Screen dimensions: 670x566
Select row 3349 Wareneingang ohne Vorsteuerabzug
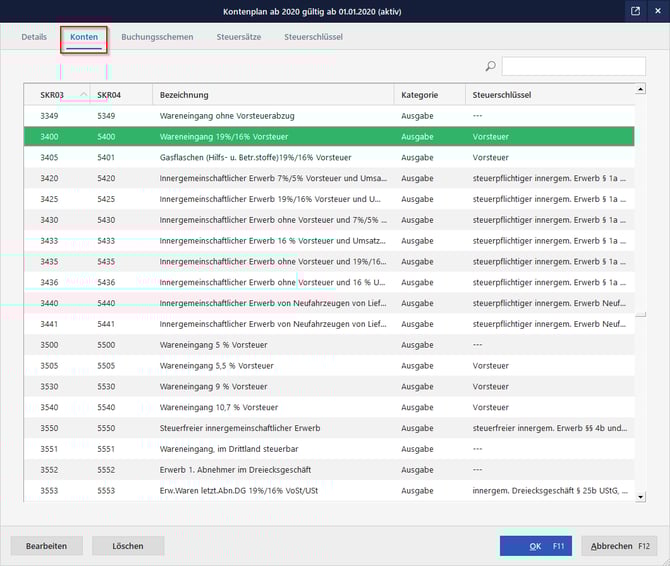329,116
